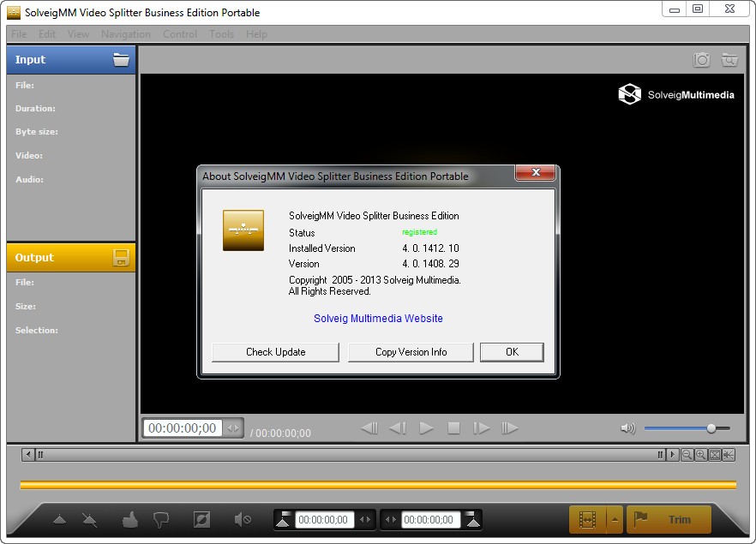Click installed version '4. 0. 1412. 10'
The height and width of the screenshot is (544, 756).
[x=430, y=248]
